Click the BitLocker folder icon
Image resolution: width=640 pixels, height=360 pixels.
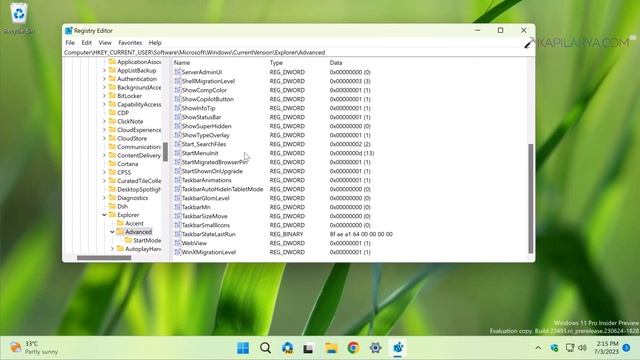click(112, 96)
